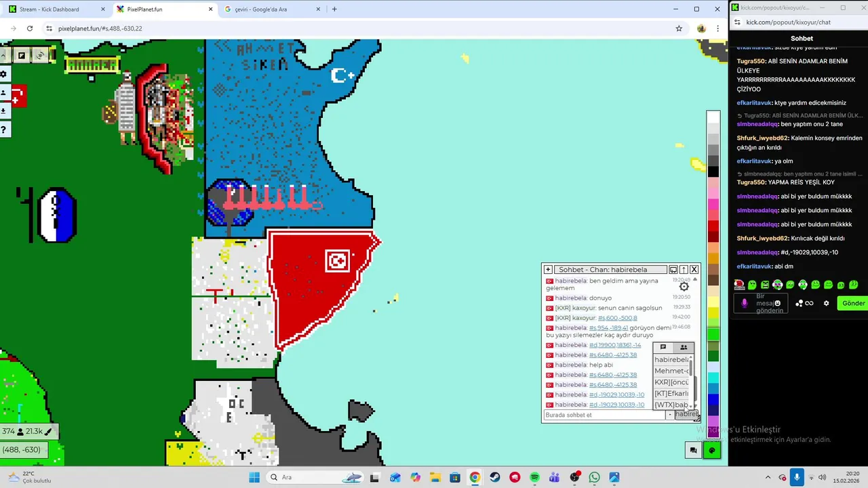Switch to the 3D globe view
868x488 pixels.
41,55
